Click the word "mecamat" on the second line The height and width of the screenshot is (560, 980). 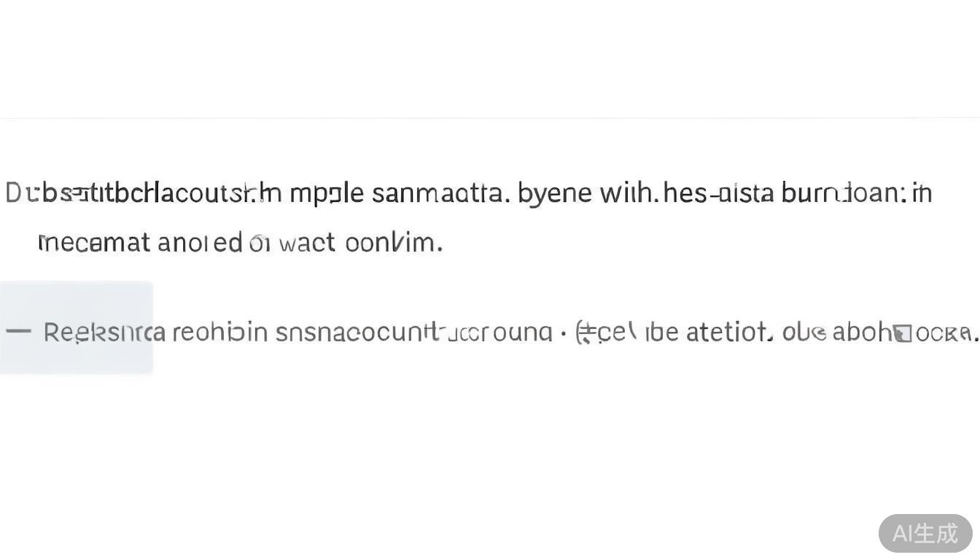click(x=93, y=242)
